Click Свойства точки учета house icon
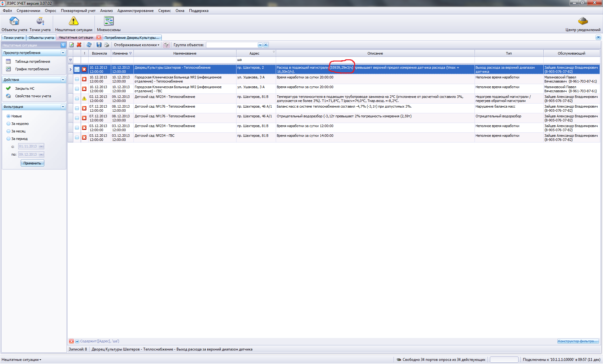 tap(8, 96)
